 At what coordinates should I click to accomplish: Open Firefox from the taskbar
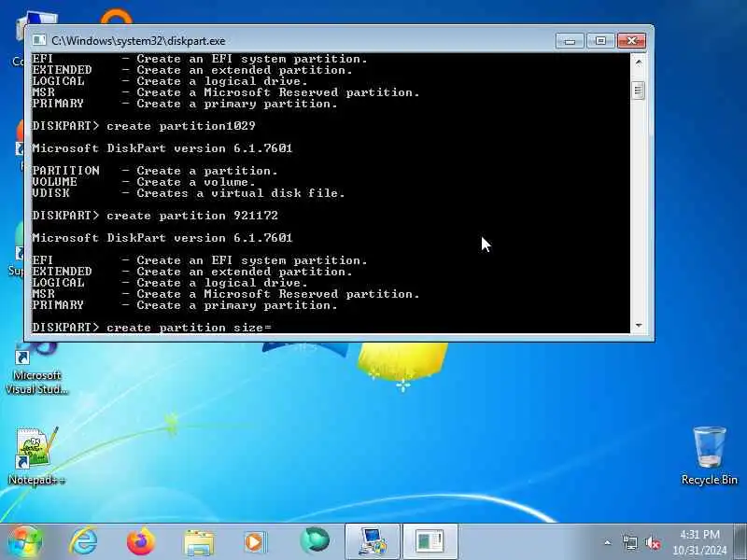[x=141, y=541]
